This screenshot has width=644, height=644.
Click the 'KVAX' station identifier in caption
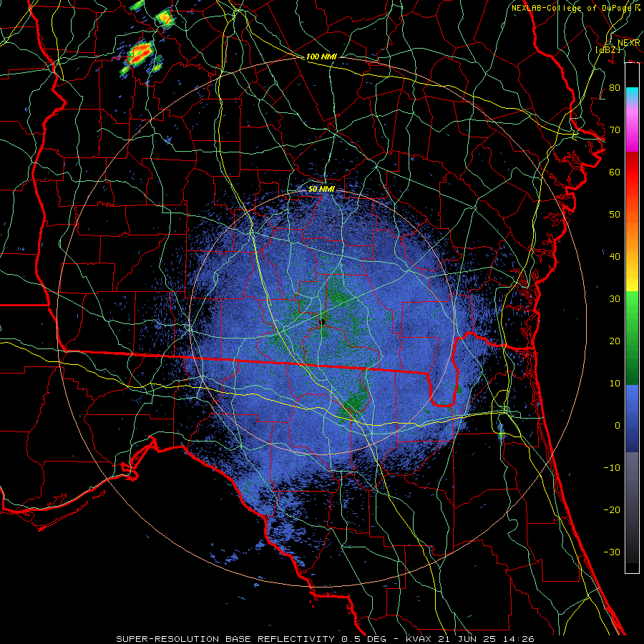pos(419,639)
